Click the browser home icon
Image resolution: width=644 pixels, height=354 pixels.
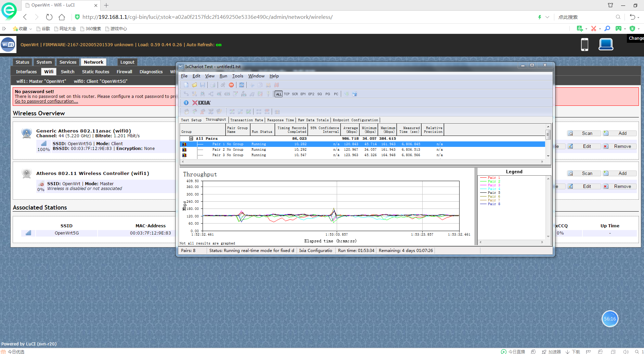click(62, 17)
